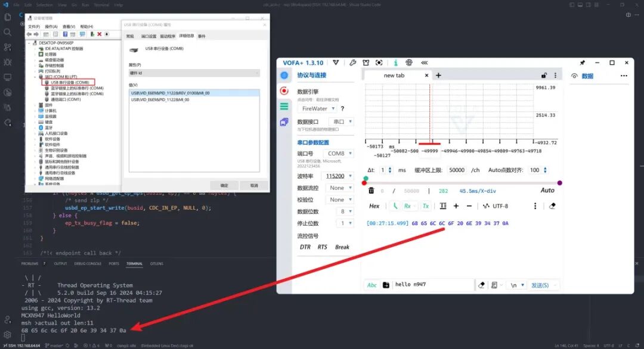Click the red record icon in VOFA+ sidebar
The width and height of the screenshot is (644, 349).
click(284, 91)
